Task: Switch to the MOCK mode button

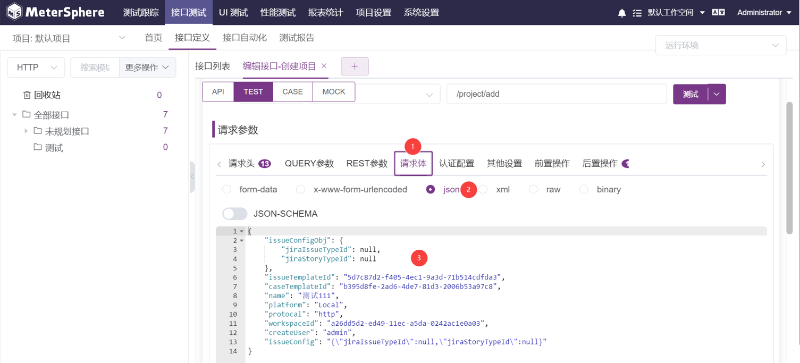Action: coord(334,92)
